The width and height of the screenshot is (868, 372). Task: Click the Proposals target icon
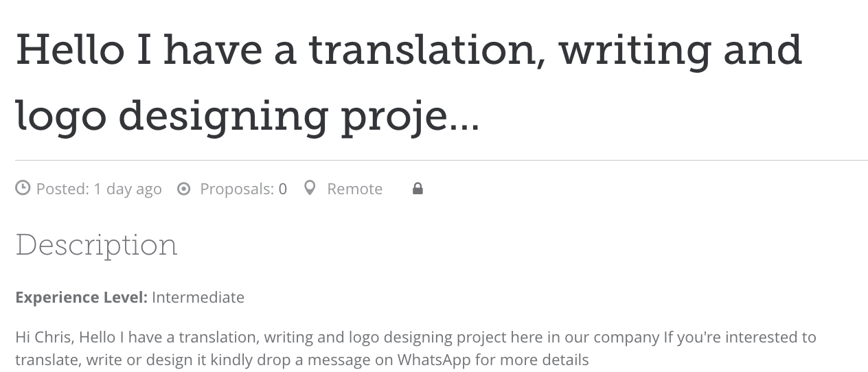pos(183,189)
